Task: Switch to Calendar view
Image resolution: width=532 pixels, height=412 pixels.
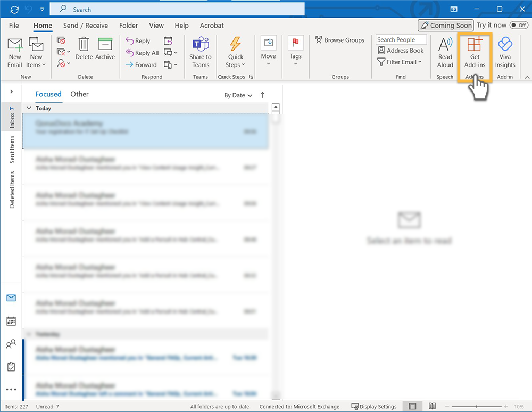Action: pyautogui.click(x=11, y=320)
